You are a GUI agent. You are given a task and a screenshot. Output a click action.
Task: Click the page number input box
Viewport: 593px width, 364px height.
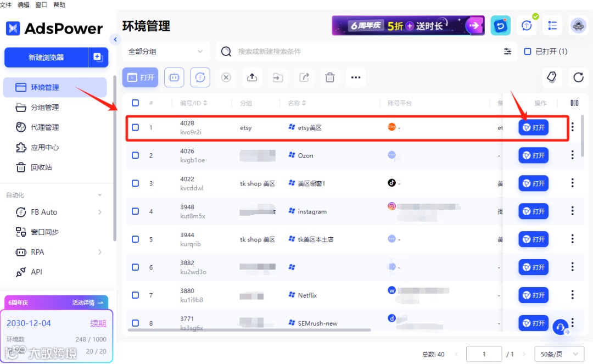click(484, 354)
